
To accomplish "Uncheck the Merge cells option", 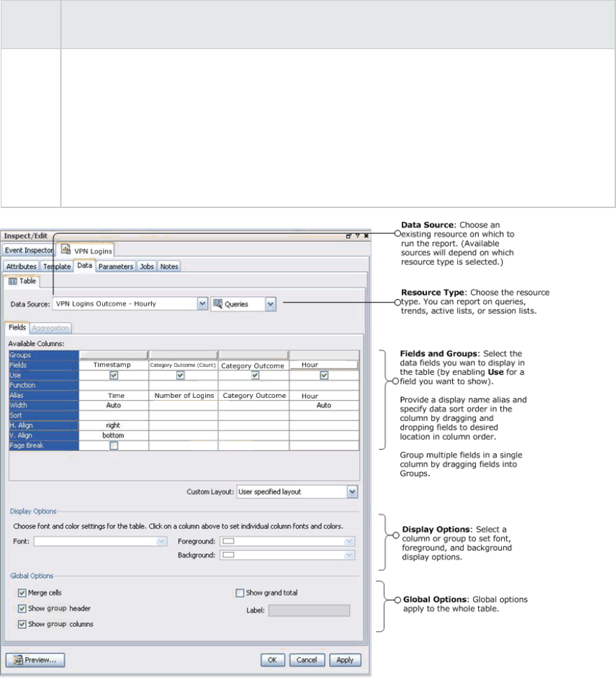I will (x=22, y=593).
